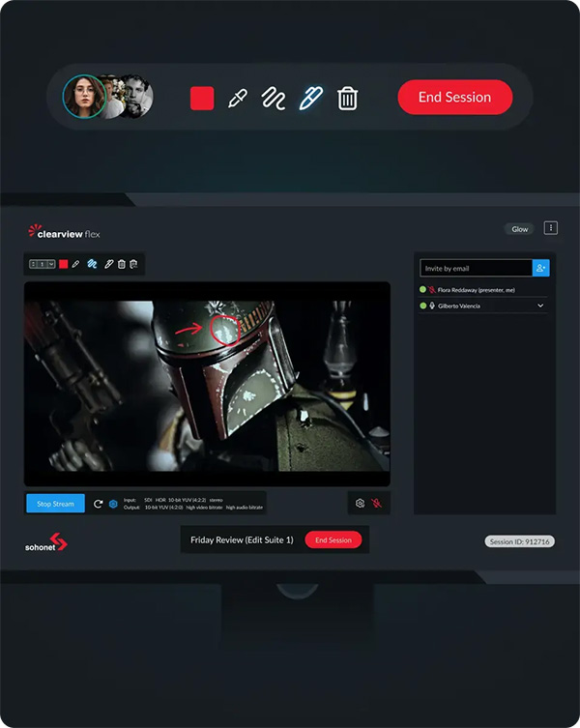Image resolution: width=580 pixels, height=728 pixels.
Task: Pick the large red color swatch
Action: (202, 99)
